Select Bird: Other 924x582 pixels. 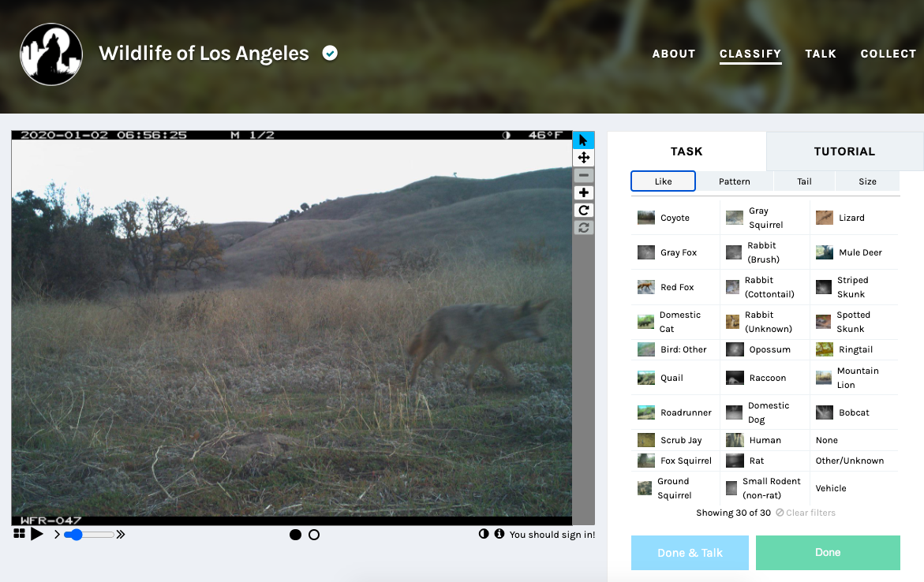point(675,350)
